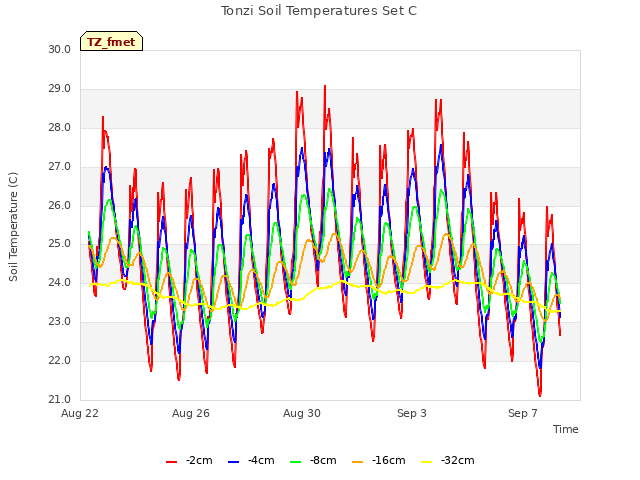This screenshot has width=640, height=480.
Task: Select the -16cm legend label
Action: pos(389,460)
